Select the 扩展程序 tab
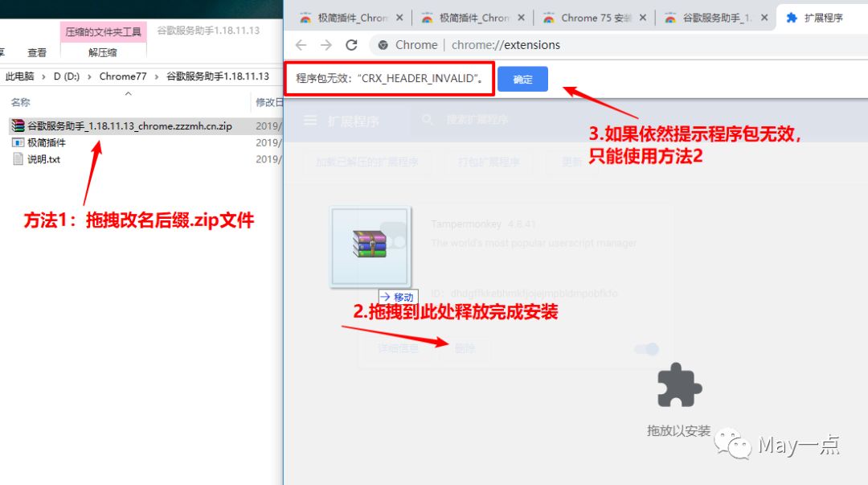 (x=823, y=18)
